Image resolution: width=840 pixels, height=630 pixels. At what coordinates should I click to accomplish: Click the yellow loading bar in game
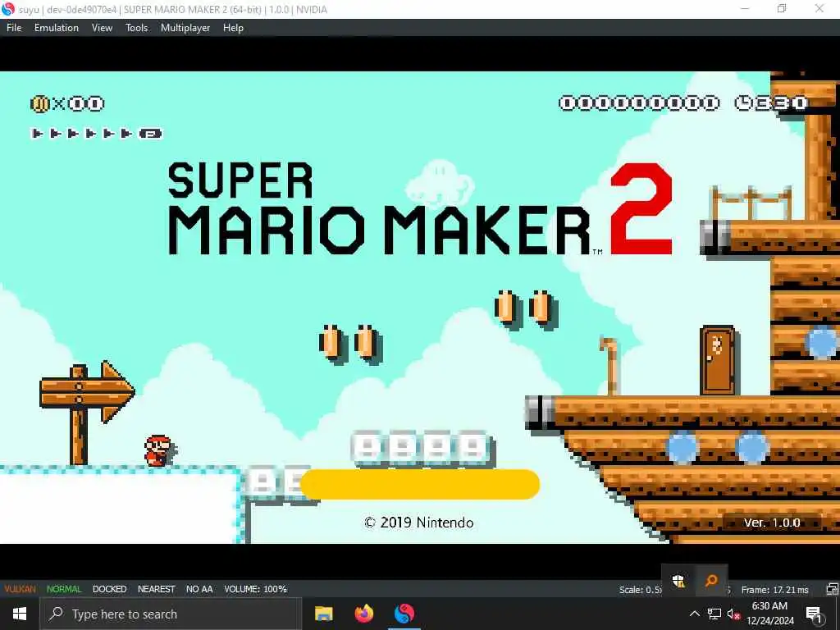tap(419, 484)
